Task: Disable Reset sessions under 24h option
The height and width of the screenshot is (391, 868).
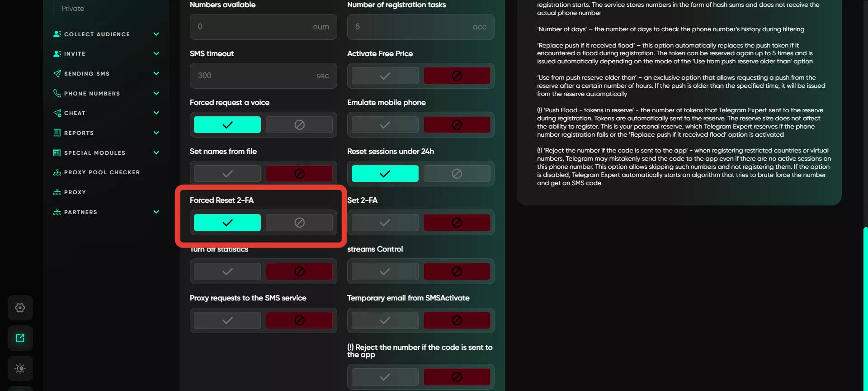Action: click(x=457, y=173)
